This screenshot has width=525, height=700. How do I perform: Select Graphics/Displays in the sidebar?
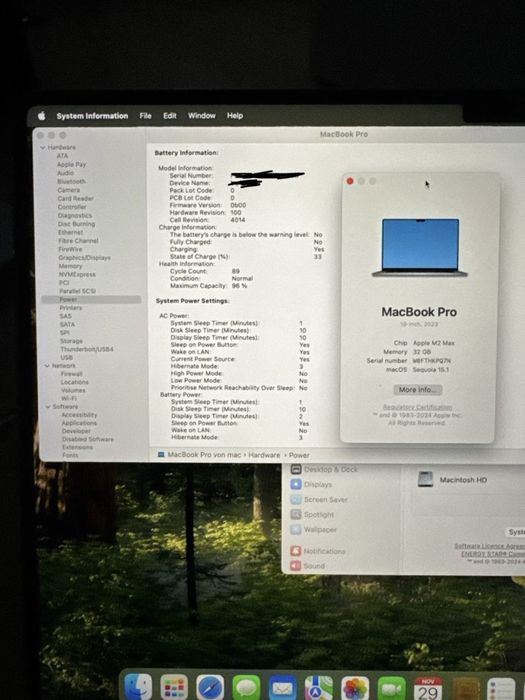coord(84,258)
